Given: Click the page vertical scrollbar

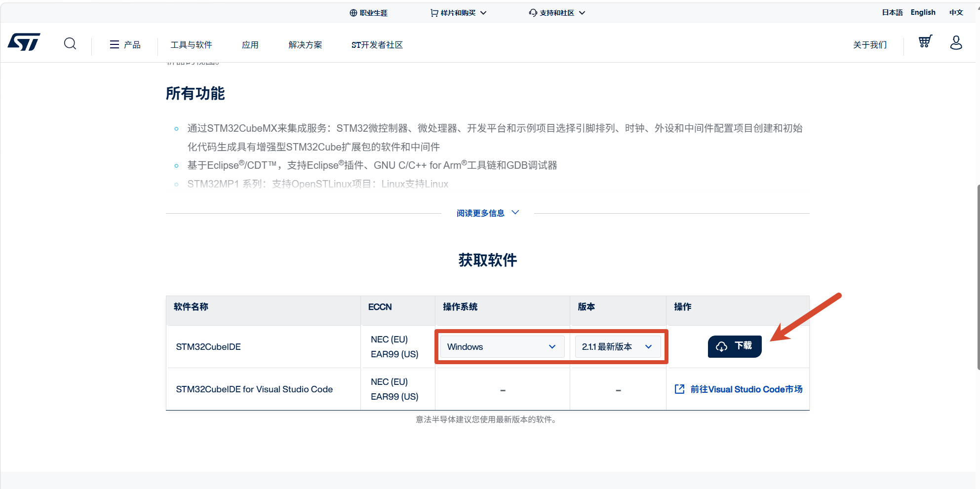Looking at the screenshot, I should [978, 276].
